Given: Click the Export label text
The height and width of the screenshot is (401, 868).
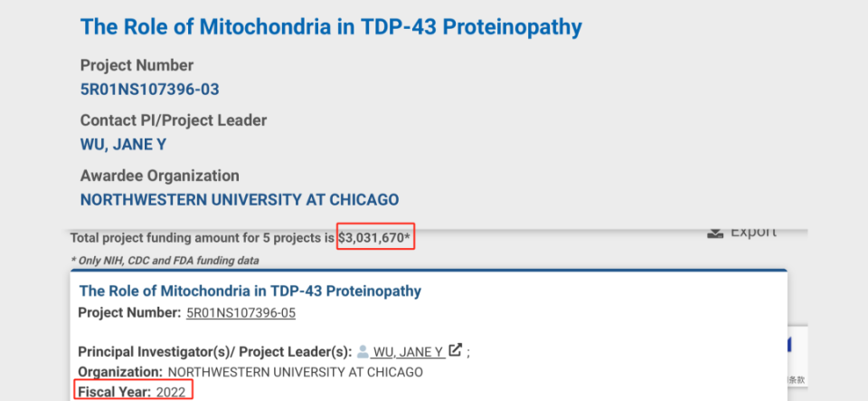Looking at the screenshot, I should click(753, 232).
